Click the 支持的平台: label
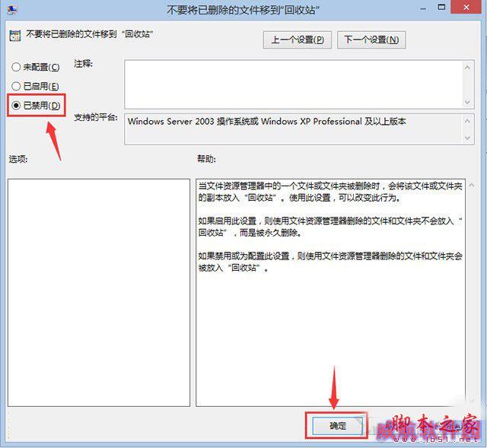Image resolution: width=487 pixels, height=448 pixels. click(x=96, y=117)
